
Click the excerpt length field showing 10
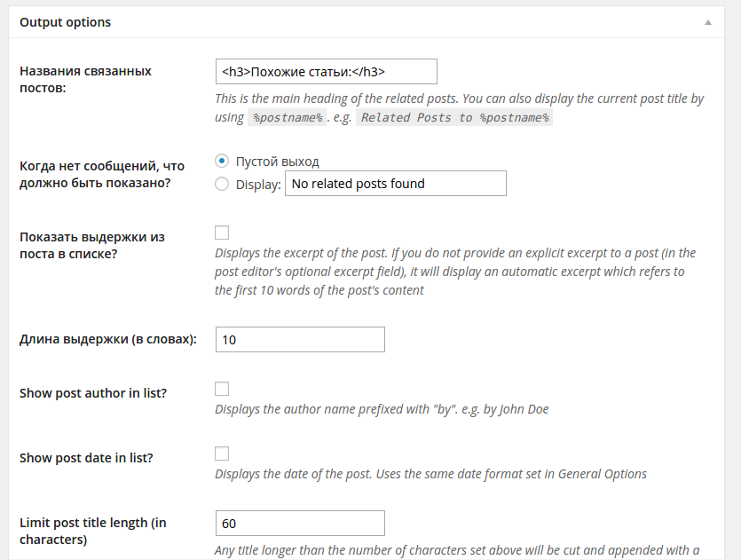pyautogui.click(x=300, y=339)
